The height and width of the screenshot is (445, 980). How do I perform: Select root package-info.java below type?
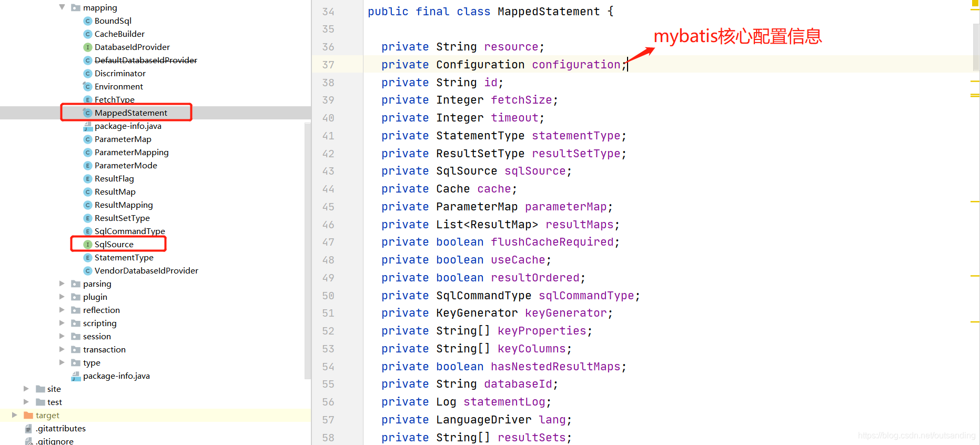(x=116, y=376)
